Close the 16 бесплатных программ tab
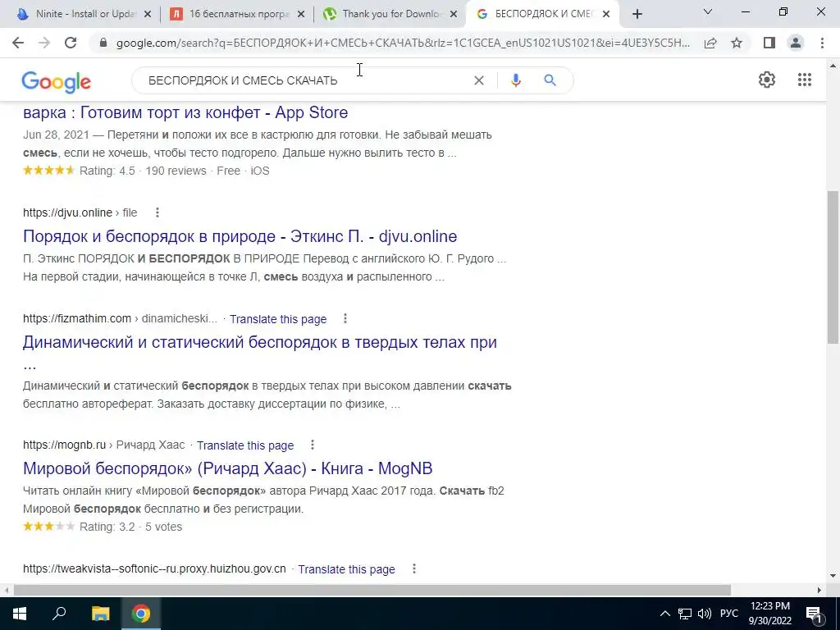The height and width of the screenshot is (630, 840). click(x=302, y=15)
